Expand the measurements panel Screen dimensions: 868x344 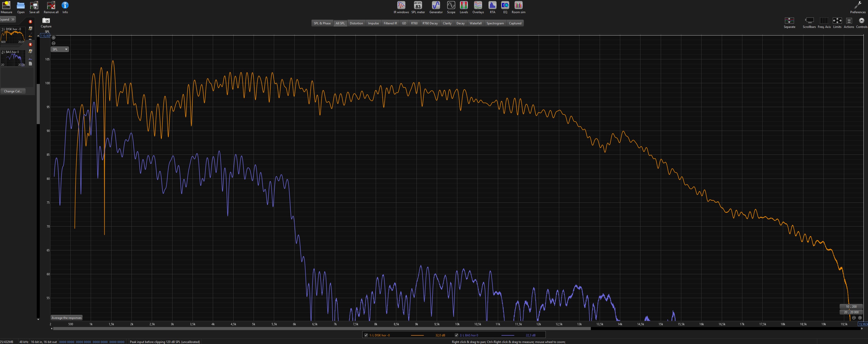click(7, 19)
